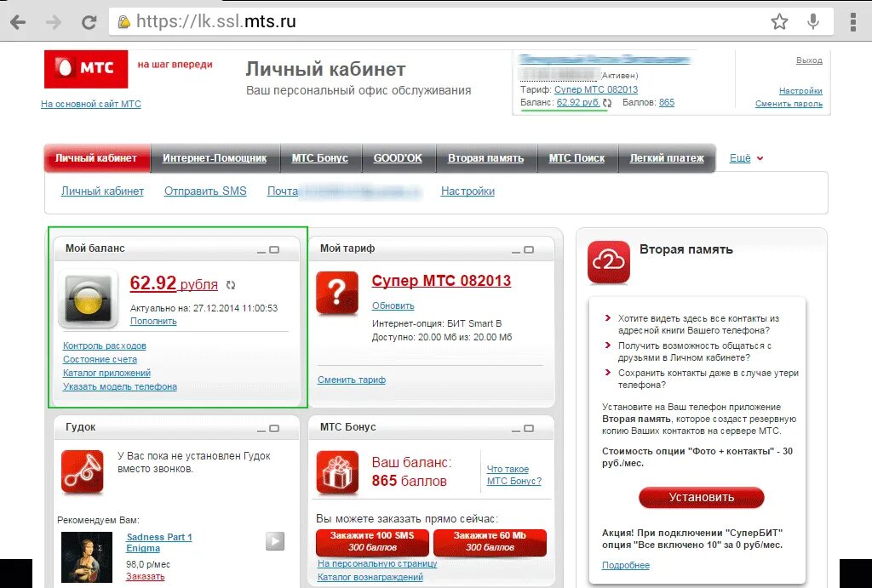Open the Супер МТС 082013 tariff link in header
The width and height of the screenshot is (872, 588).
click(x=596, y=89)
